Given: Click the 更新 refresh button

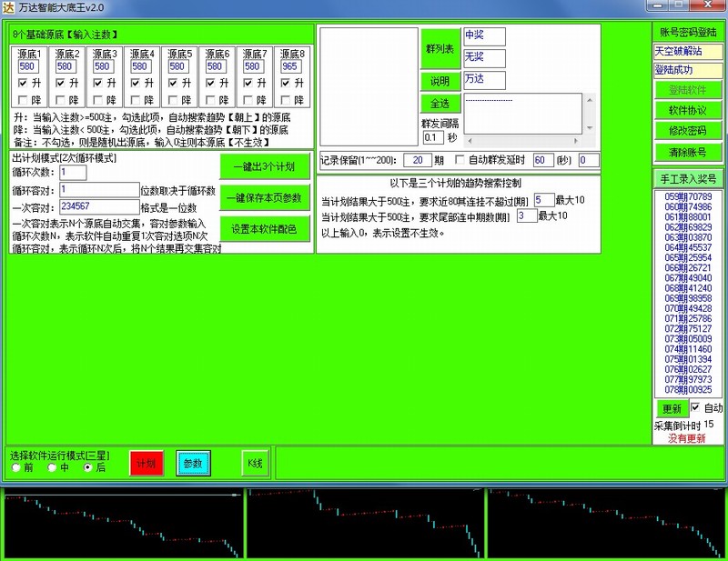Looking at the screenshot, I should pos(670,409).
